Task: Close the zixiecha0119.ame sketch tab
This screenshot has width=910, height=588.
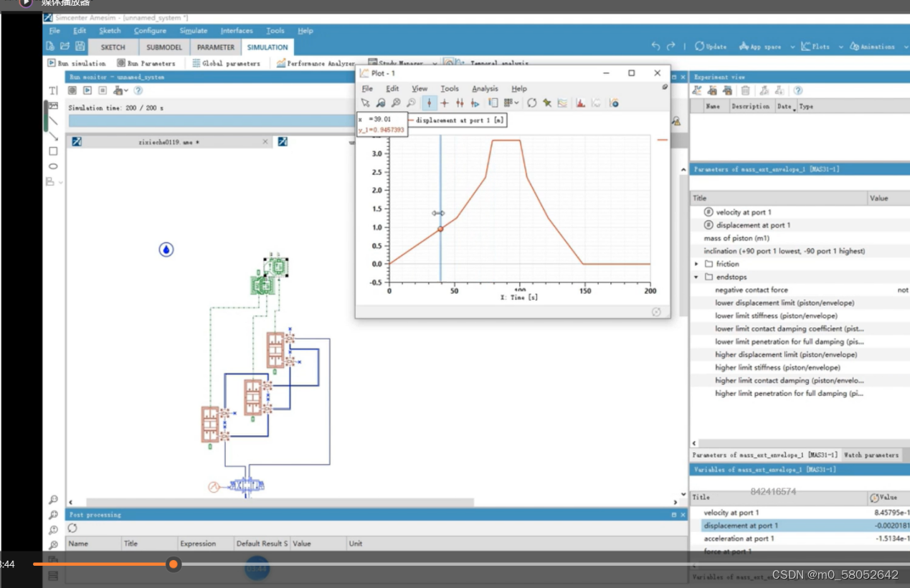Action: pos(265,142)
